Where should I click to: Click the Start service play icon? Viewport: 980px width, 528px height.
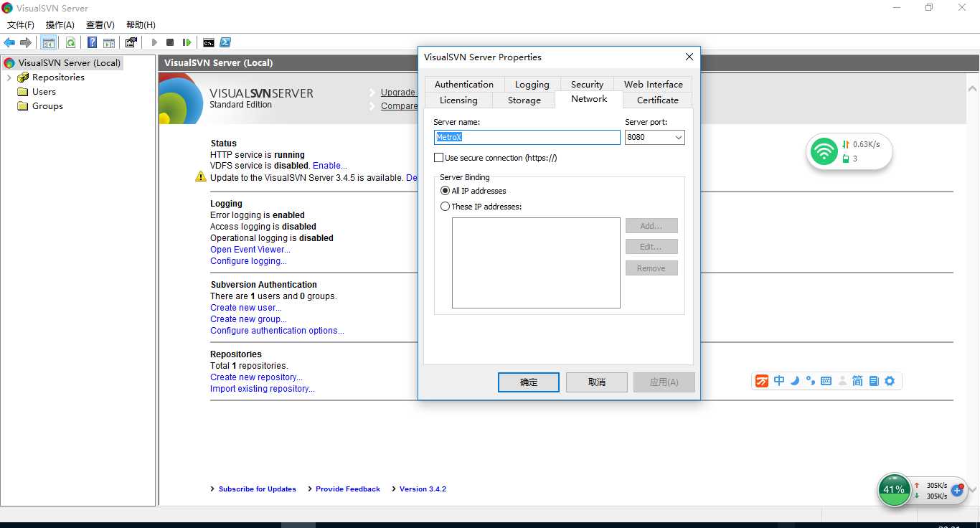click(x=154, y=43)
